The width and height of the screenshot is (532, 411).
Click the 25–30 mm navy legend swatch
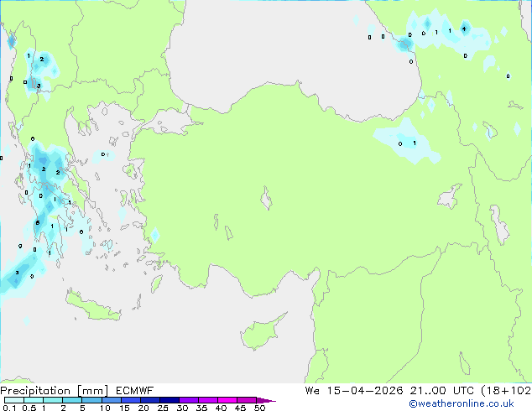click(170, 400)
